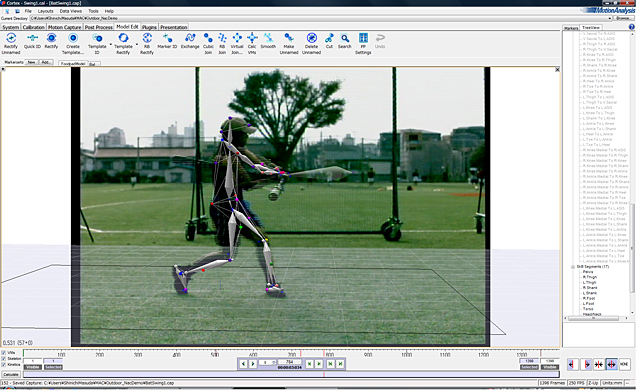
Task: Click the red current-frame timeline marker
Action: point(324,354)
